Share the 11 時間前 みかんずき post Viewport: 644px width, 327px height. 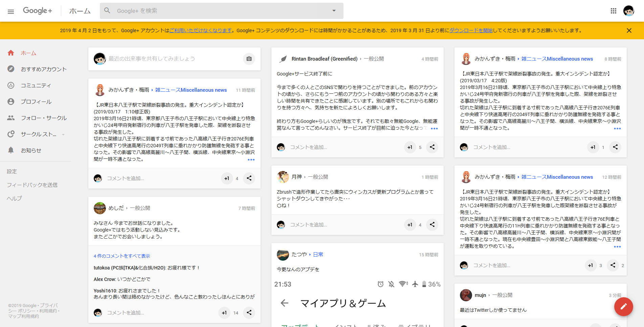tap(249, 178)
